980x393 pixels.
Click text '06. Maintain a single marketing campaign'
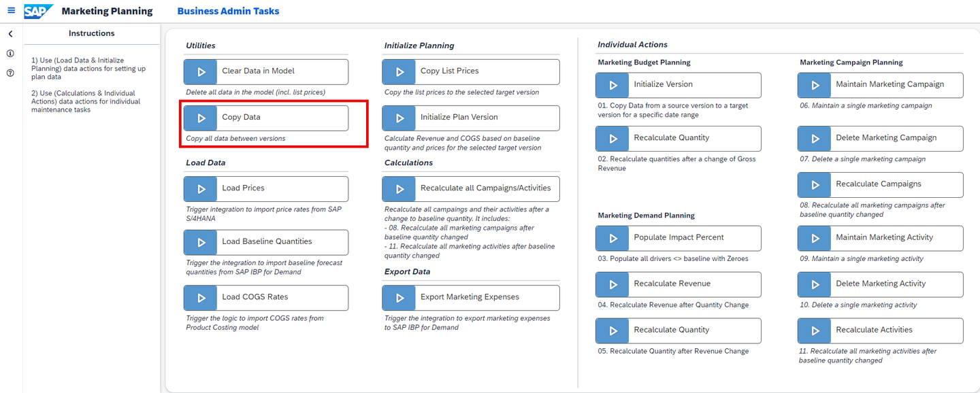[x=866, y=105]
